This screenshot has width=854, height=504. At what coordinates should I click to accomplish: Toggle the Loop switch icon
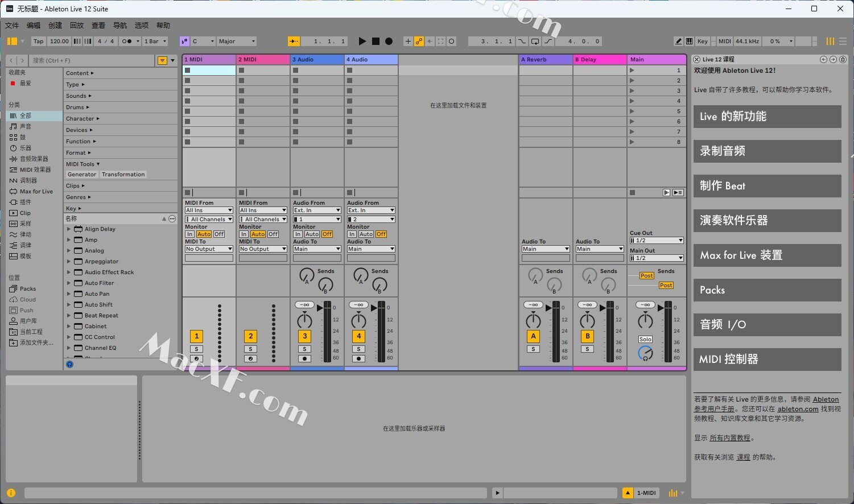coord(535,41)
